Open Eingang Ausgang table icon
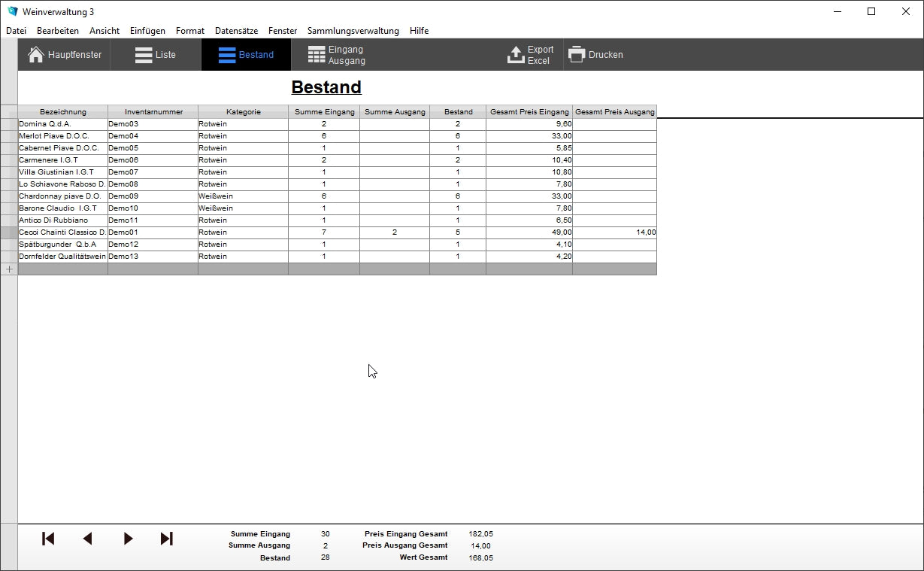 pos(317,55)
